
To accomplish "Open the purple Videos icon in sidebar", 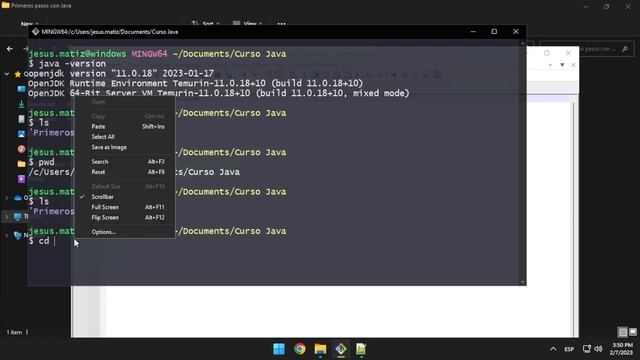I will (x=21, y=179).
